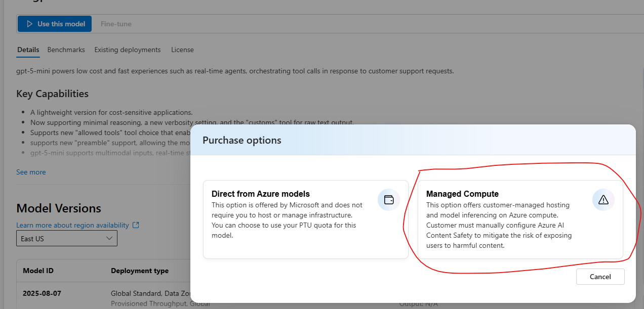Click the Model ID column header
This screenshot has width=644, height=309.
pyautogui.click(x=38, y=271)
